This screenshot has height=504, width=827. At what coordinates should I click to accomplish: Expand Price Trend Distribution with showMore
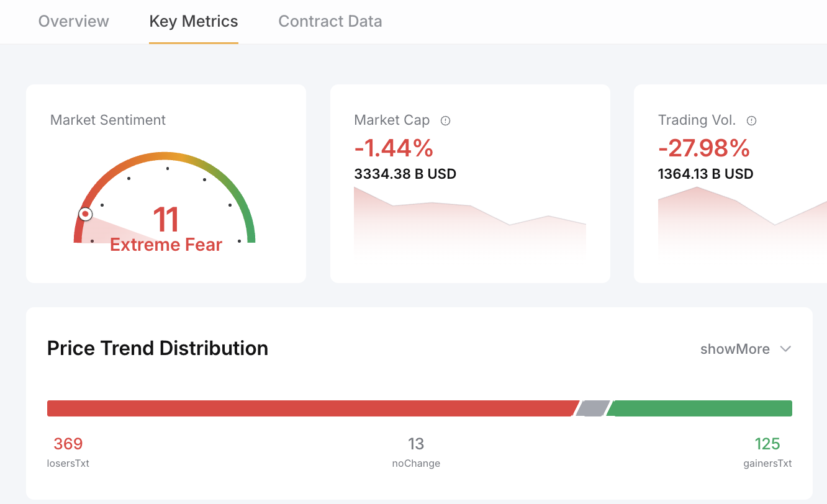point(746,349)
